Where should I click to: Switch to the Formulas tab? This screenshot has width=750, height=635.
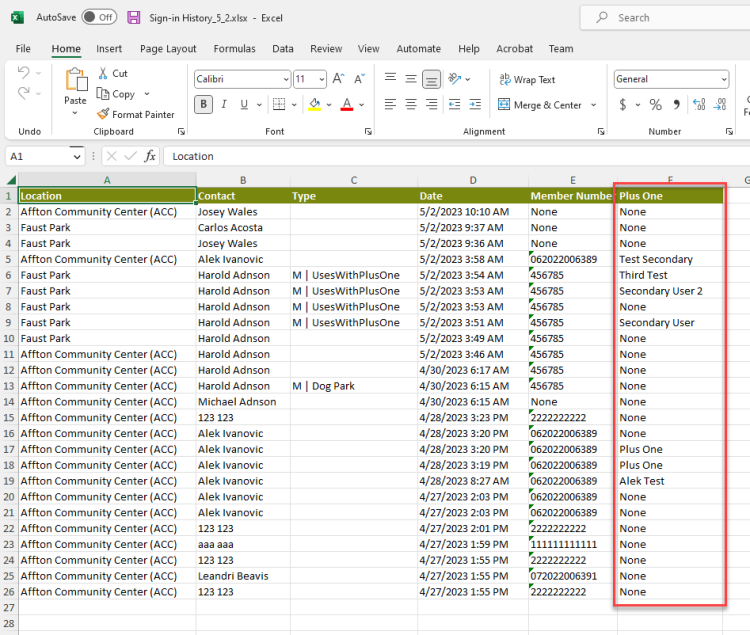click(x=234, y=48)
